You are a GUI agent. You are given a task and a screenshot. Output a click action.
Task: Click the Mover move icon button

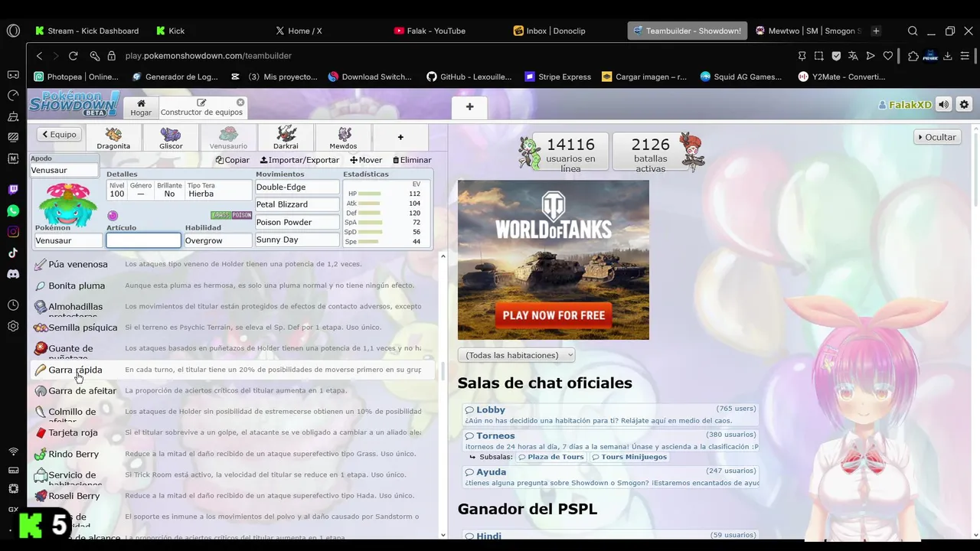(366, 160)
